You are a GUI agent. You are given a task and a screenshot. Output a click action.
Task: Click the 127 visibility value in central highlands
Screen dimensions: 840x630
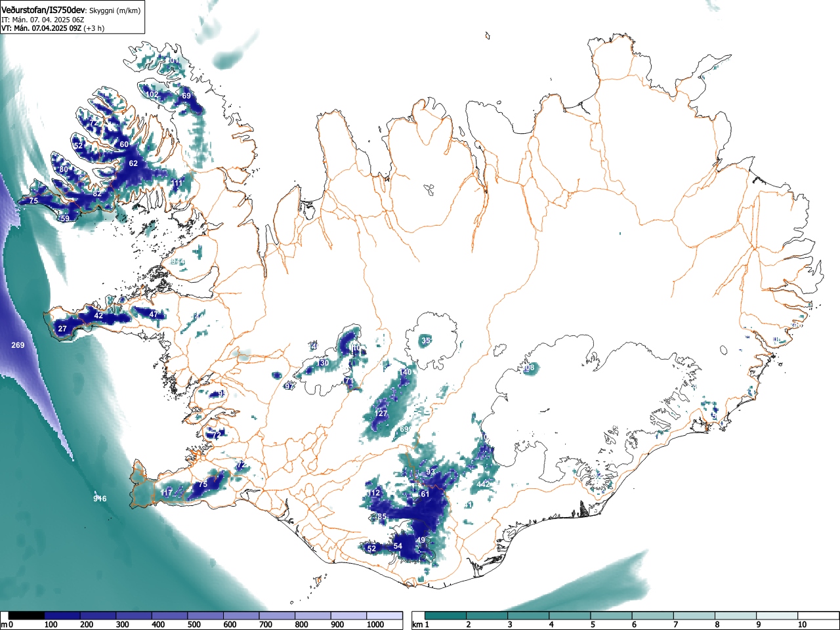click(x=381, y=413)
